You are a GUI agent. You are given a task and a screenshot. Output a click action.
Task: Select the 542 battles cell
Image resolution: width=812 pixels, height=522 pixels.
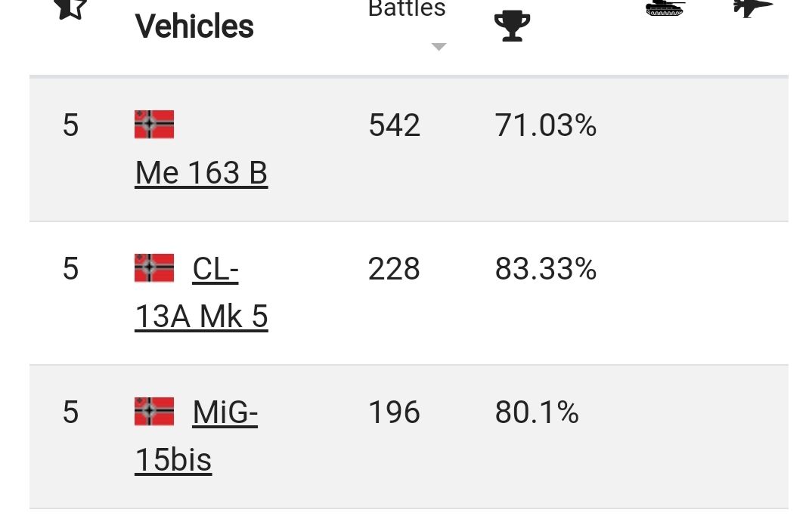(394, 125)
